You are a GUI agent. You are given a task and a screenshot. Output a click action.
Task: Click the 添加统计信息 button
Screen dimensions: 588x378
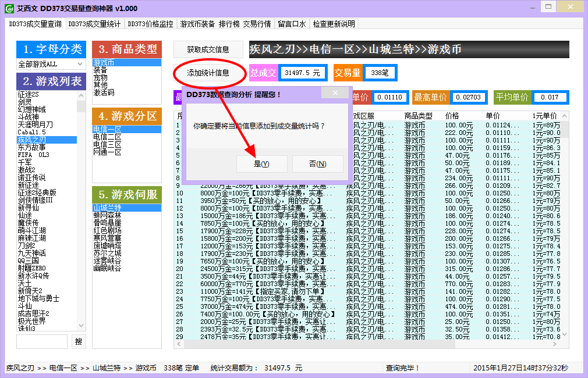coord(208,74)
